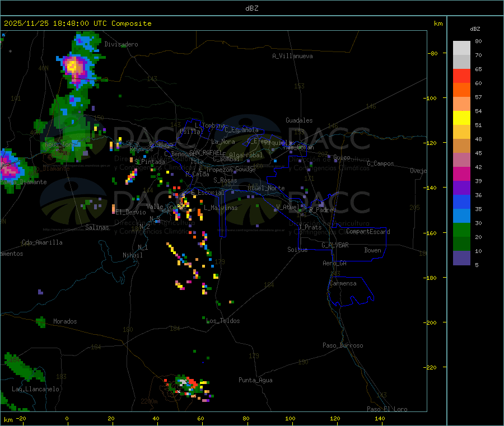Click the El_Desvio map label

click(x=131, y=212)
